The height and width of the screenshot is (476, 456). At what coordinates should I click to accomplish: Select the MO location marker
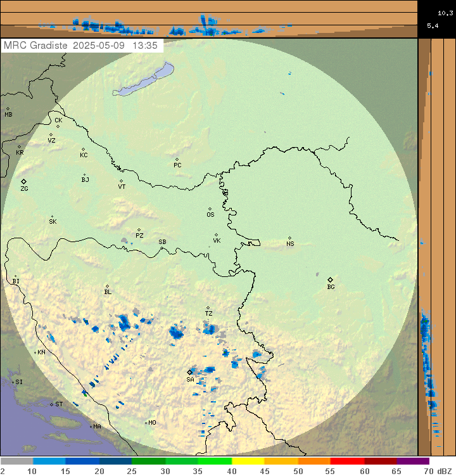[x=146, y=423]
